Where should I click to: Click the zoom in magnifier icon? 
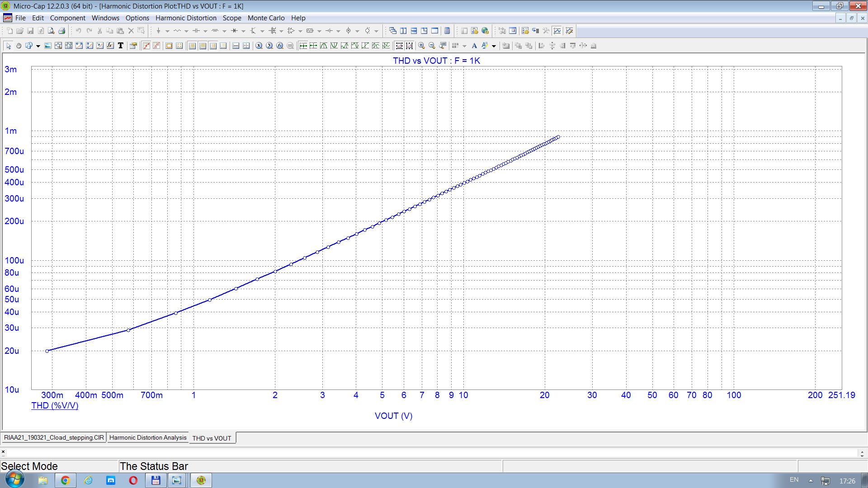tap(421, 46)
